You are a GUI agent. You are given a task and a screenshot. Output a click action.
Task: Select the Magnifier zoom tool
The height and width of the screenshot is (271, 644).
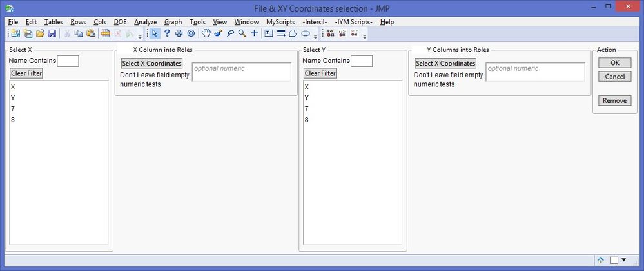(x=242, y=33)
